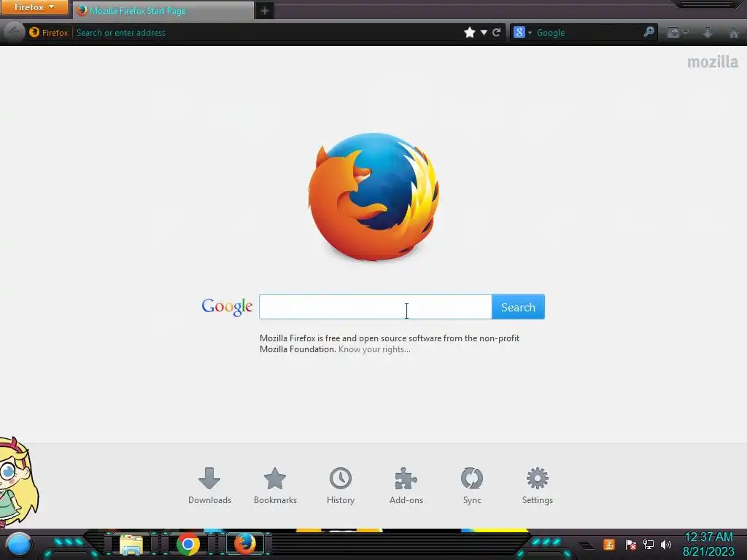
Task: Expand the bookmarks button dropdown arrow
Action: pyautogui.click(x=686, y=32)
